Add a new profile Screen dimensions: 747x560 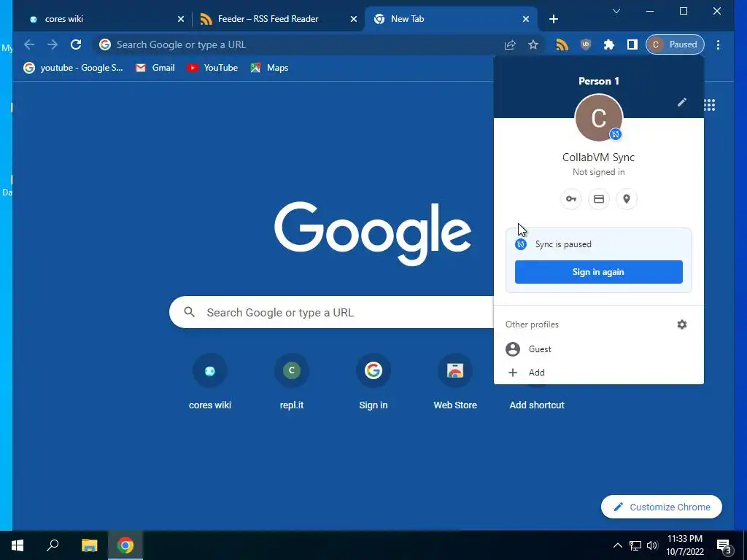598,373
